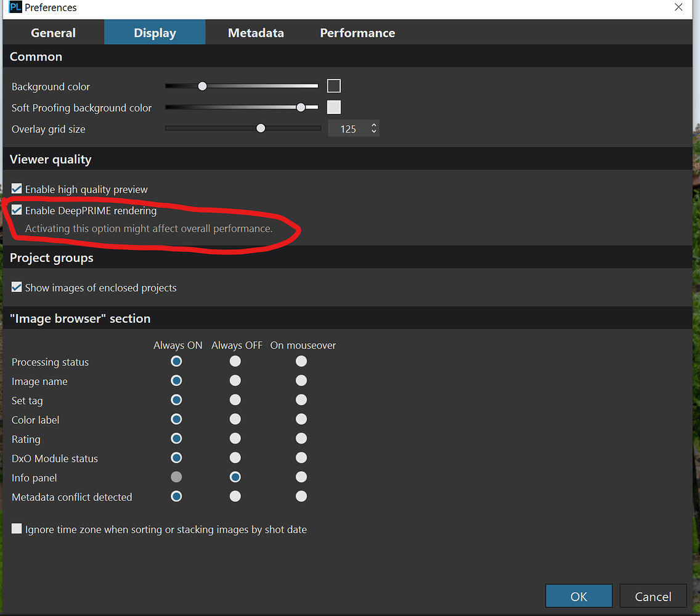The image size is (700, 616).
Task: Uncheck Show images of enclosed projects
Action: click(16, 286)
